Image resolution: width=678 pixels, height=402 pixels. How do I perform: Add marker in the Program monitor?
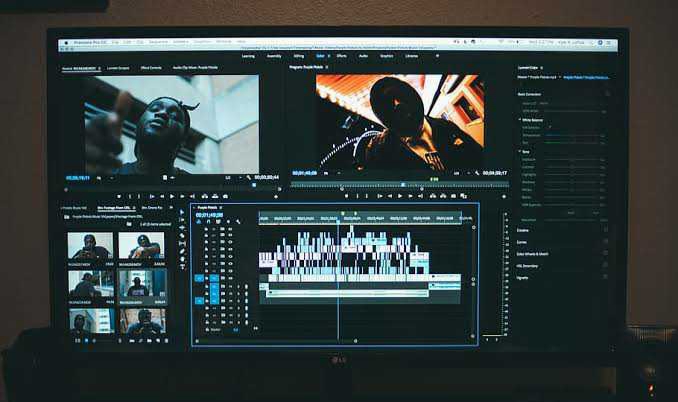click(x=346, y=196)
